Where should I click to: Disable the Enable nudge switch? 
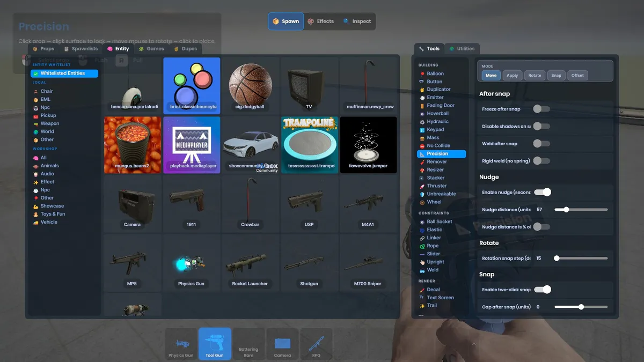543,192
